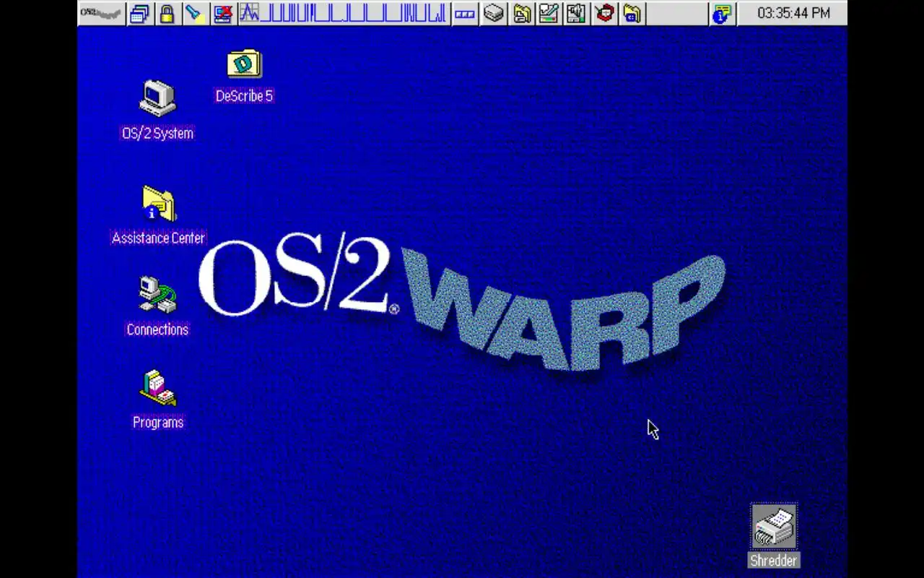Viewport: 924px width, 578px height.
Task: Select the Connections network icon
Action: 157,295
